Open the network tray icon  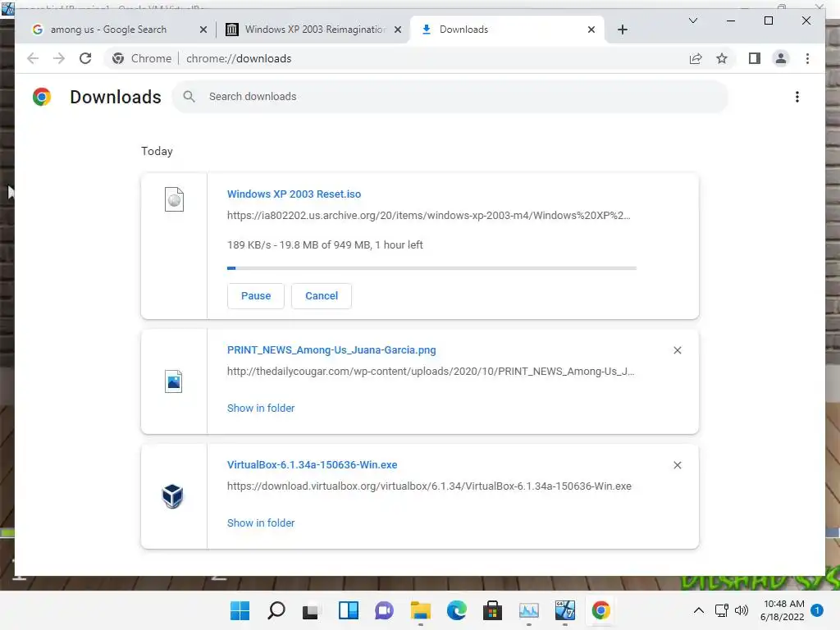(x=722, y=610)
